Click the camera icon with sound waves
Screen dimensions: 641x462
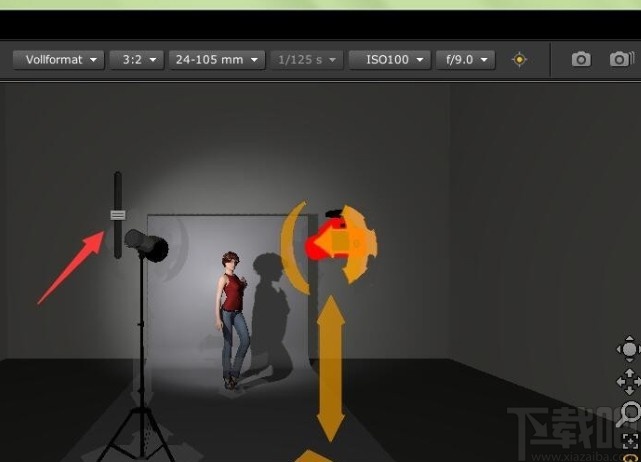tap(621, 59)
